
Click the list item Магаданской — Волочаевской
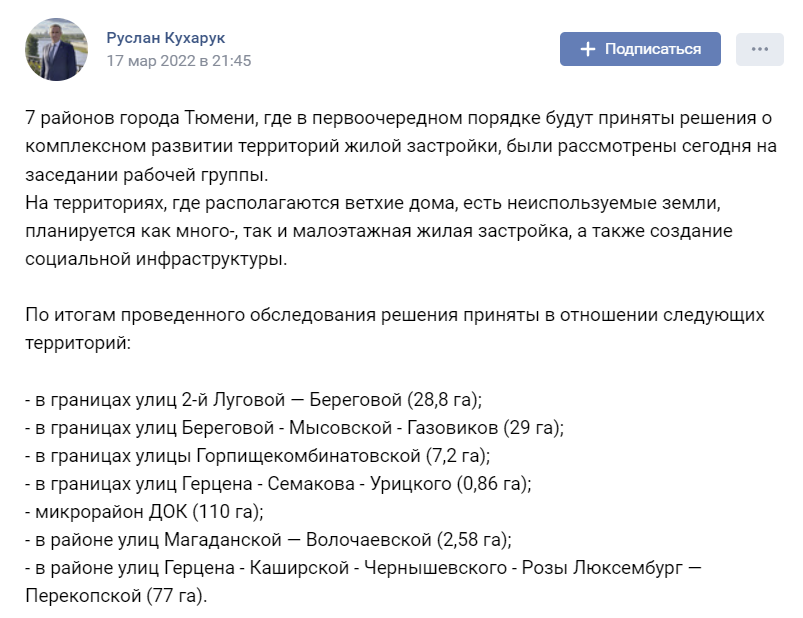click(268, 540)
